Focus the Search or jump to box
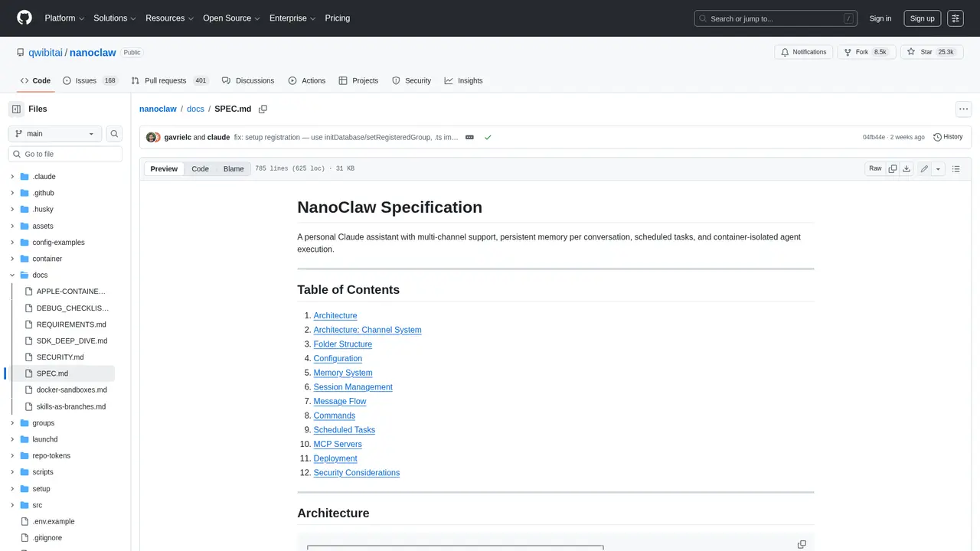980x551 pixels. click(776, 18)
